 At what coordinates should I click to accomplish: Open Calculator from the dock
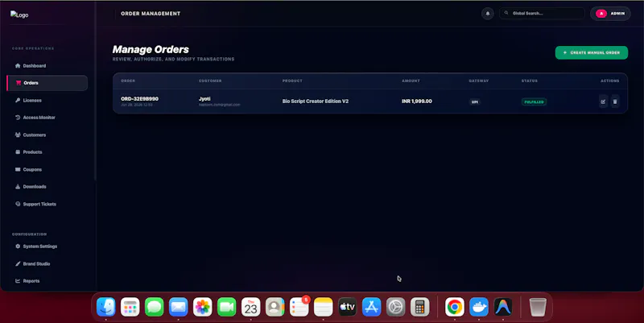[419, 307]
